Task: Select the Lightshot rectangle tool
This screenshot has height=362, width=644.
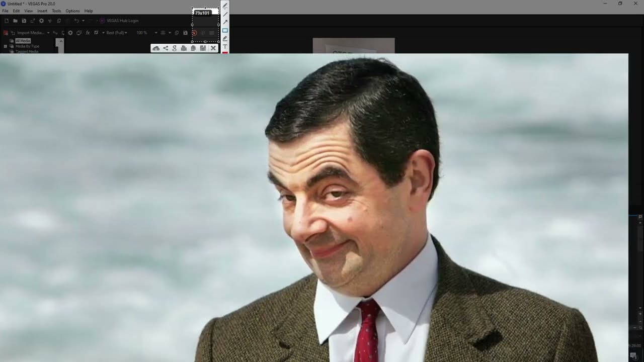Action: pos(225,30)
